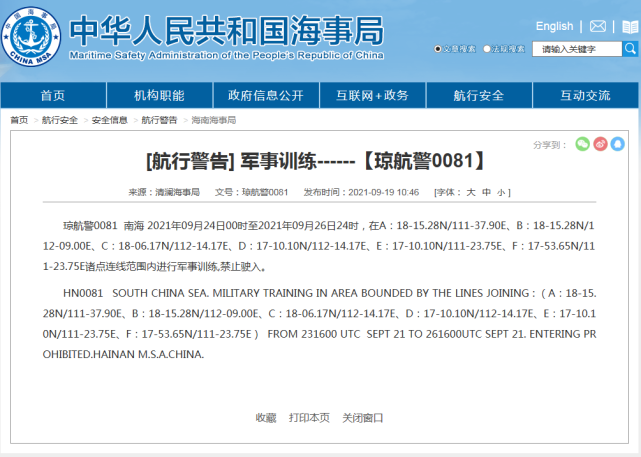Select the 文章搜索 radio option
Viewport: 641px width, 457px height.
[438, 49]
